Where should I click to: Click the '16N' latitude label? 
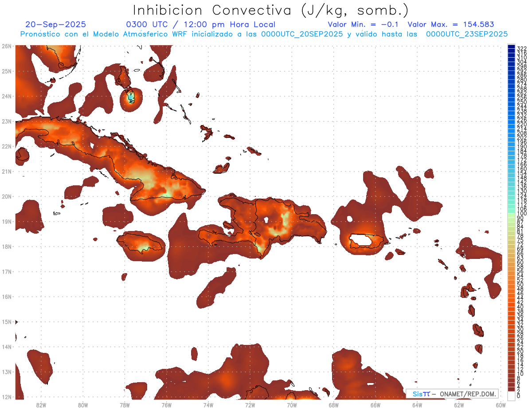(6, 297)
